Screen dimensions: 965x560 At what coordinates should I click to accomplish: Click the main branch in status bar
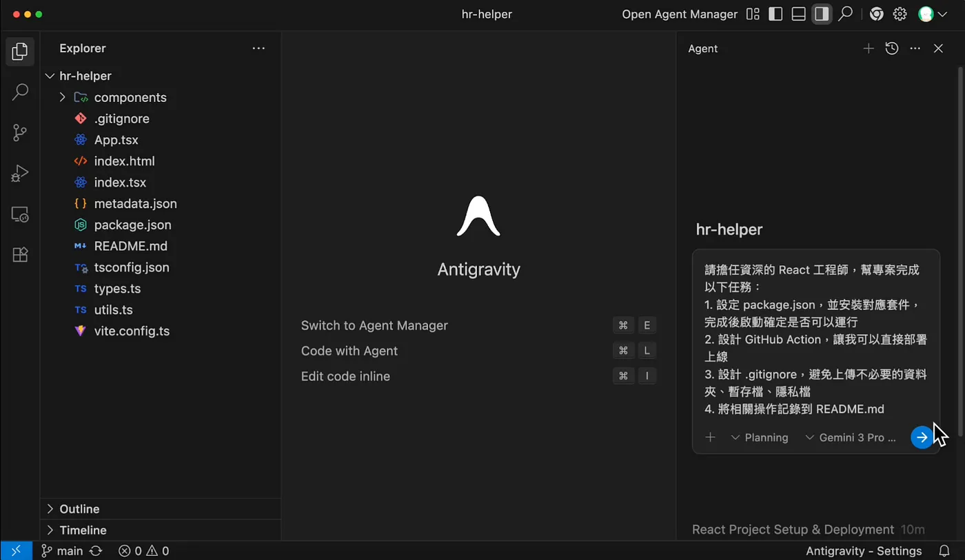point(62,551)
